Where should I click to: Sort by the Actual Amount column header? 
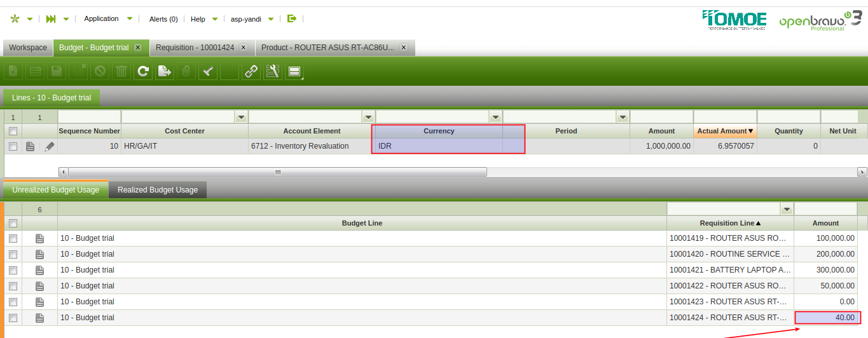724,131
